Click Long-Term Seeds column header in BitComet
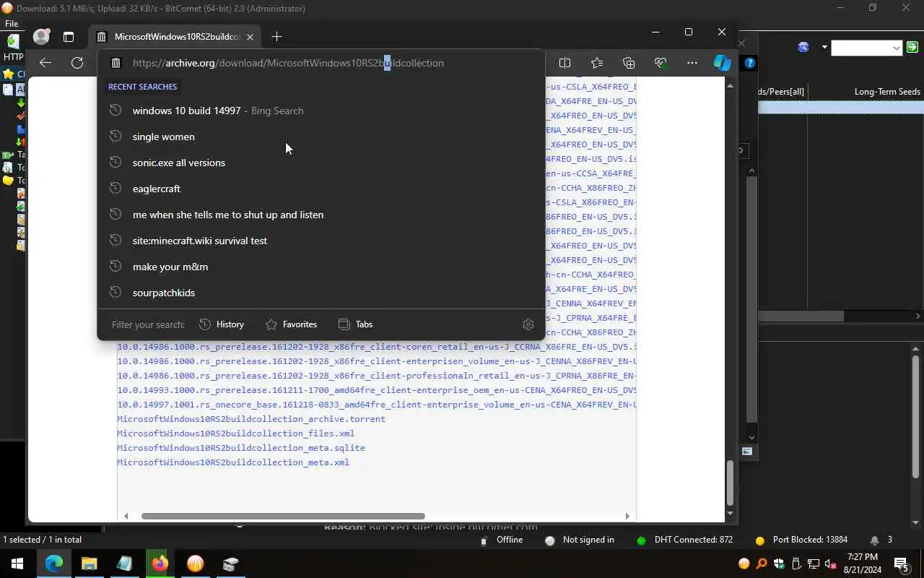This screenshot has height=578, width=924. (x=887, y=92)
